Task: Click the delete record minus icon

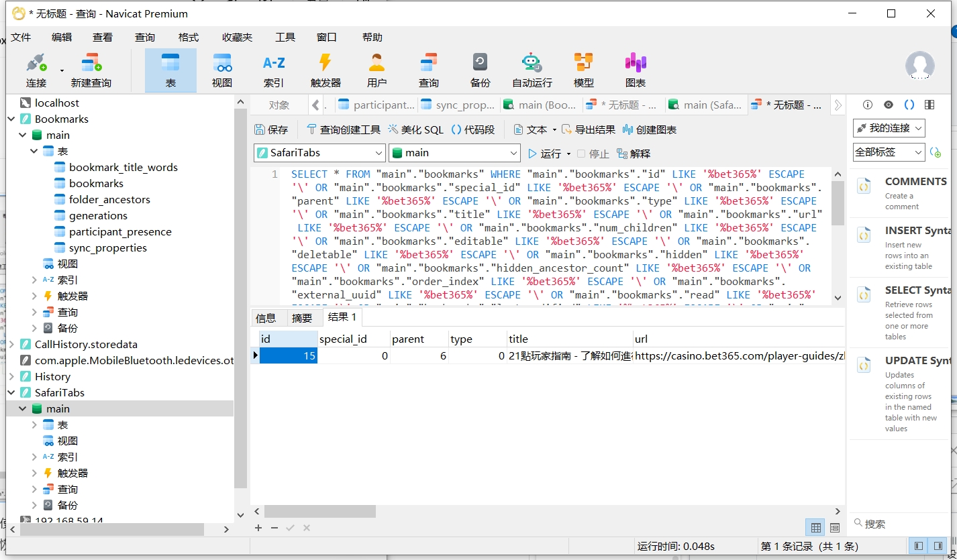Action: pos(274,528)
